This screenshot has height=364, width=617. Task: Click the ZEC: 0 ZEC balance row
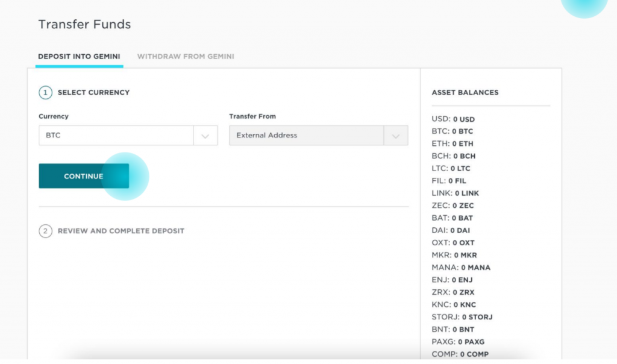[x=453, y=206]
